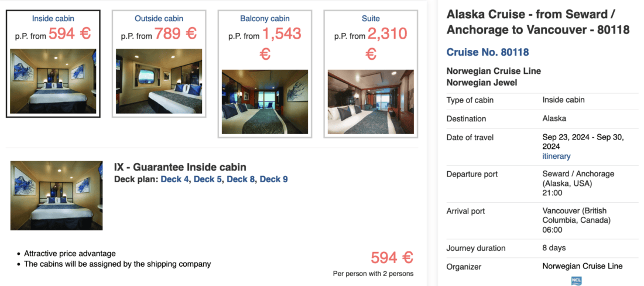Select the Outside cabin tab

[x=158, y=19]
